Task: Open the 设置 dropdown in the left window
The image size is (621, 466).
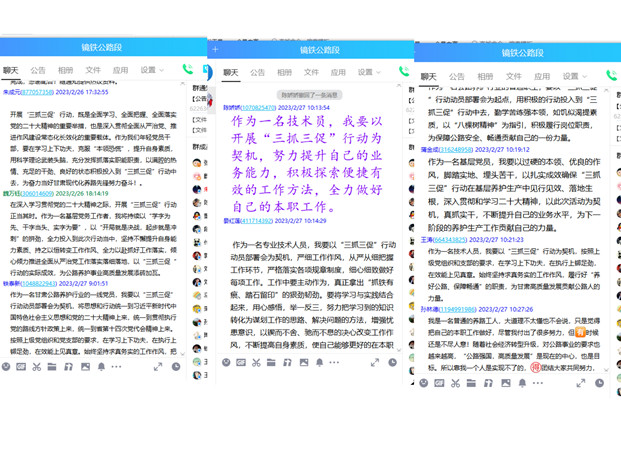Action: 152,71
